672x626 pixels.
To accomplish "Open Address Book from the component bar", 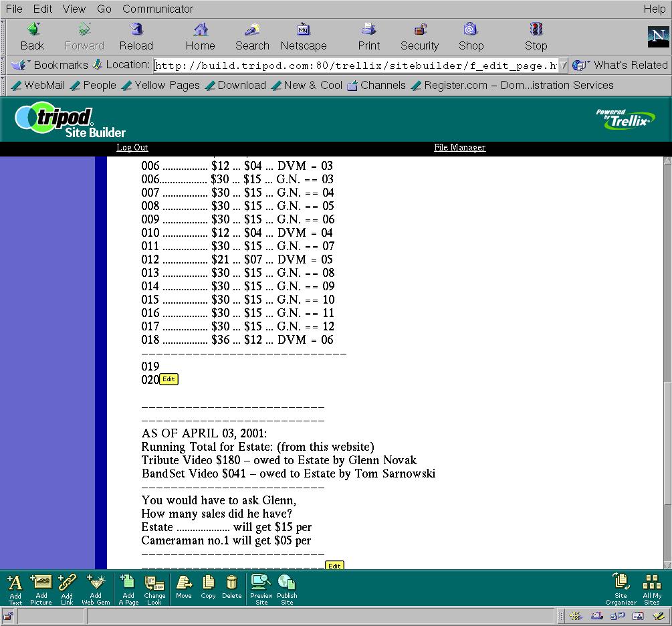I will pos(638,617).
